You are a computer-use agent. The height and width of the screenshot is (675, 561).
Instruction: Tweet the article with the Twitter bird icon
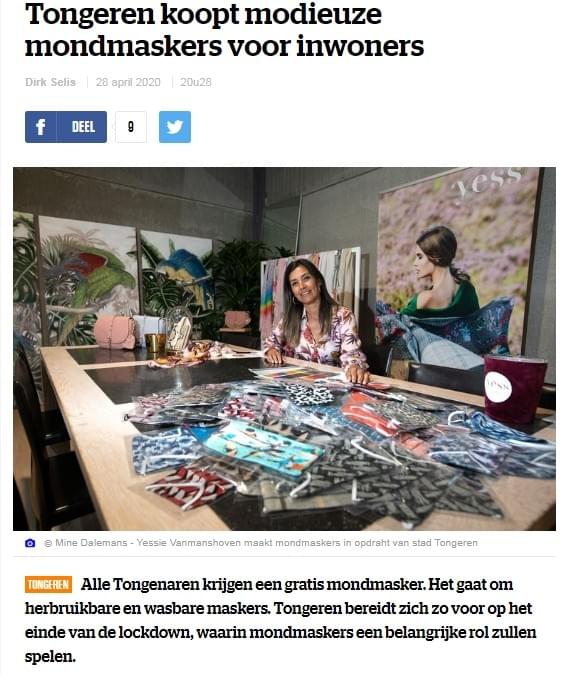pos(175,127)
